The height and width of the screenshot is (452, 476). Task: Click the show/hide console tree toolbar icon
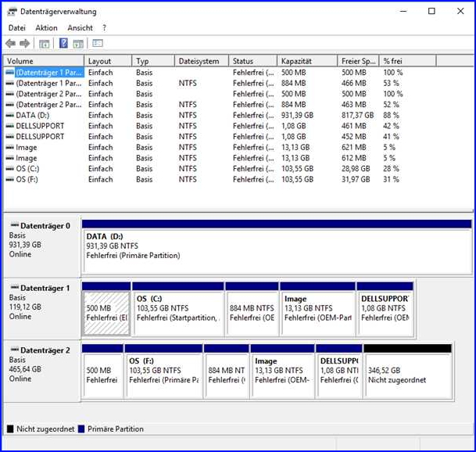[45, 44]
